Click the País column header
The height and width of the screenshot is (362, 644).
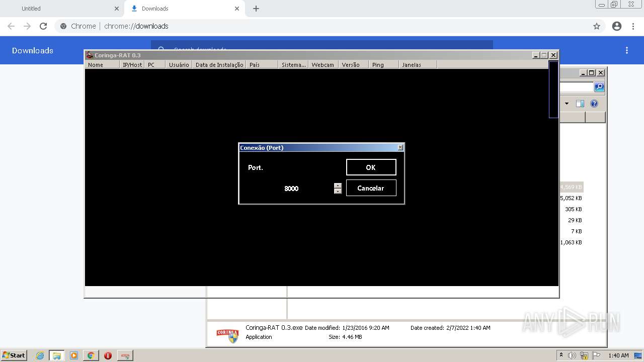pyautogui.click(x=262, y=65)
